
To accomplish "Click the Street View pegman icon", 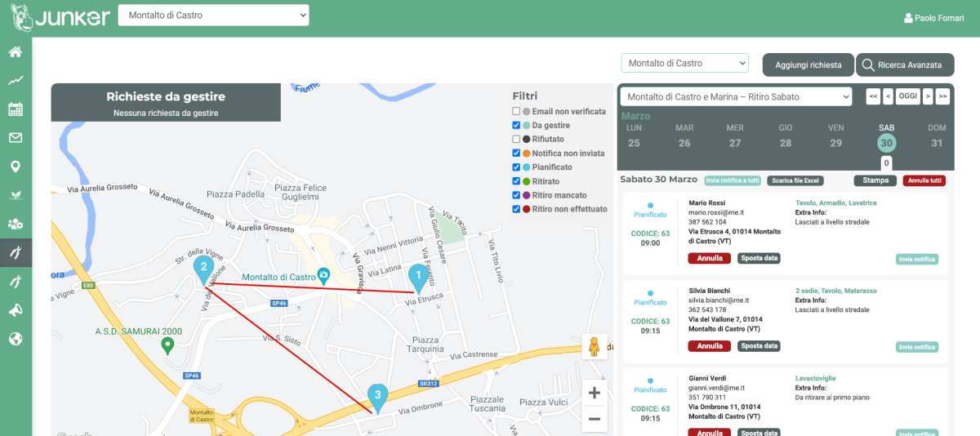I will 595,346.
